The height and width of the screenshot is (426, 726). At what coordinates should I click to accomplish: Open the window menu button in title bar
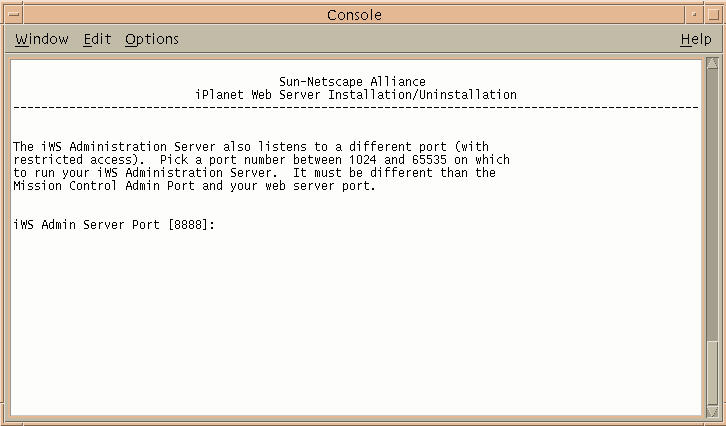pyautogui.click(x=13, y=14)
